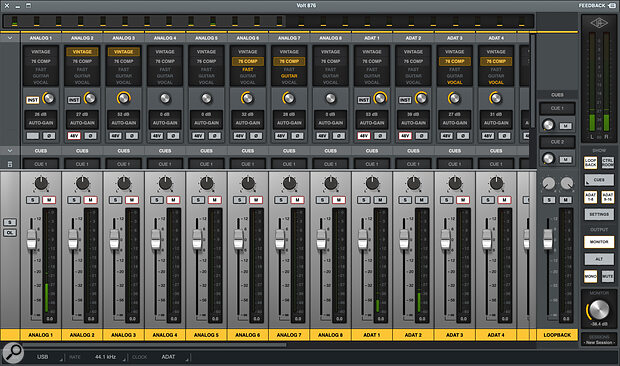This screenshot has width=620, height=366.
Task: Click the right Loopback pan knob
Action: [x=567, y=183]
